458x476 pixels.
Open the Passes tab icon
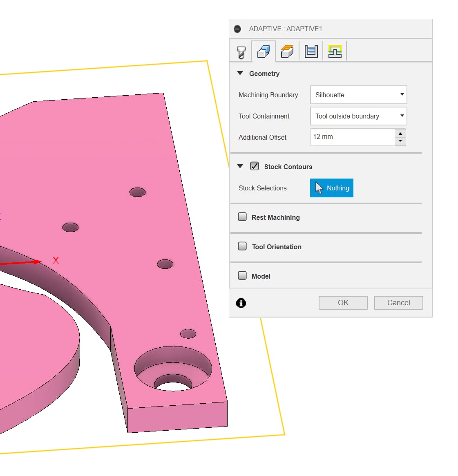pos(311,51)
